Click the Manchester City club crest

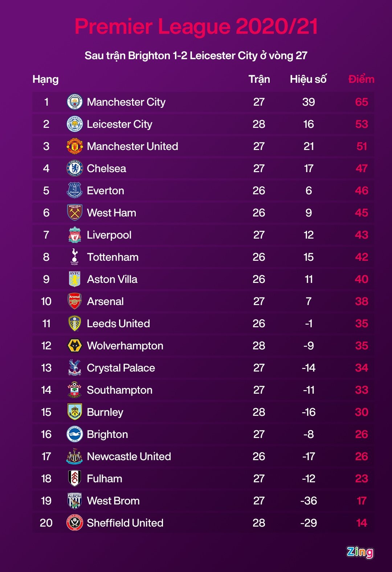(75, 102)
